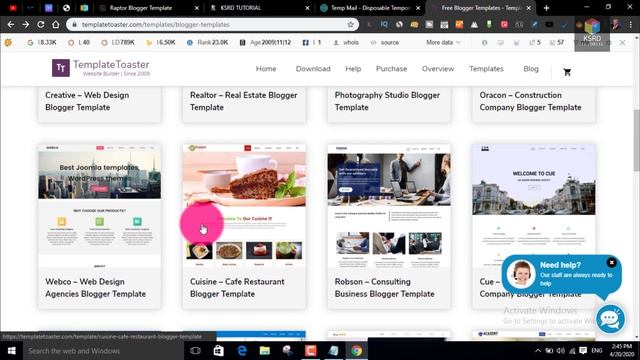Click the Robson template preview thumbnail

[389, 205]
